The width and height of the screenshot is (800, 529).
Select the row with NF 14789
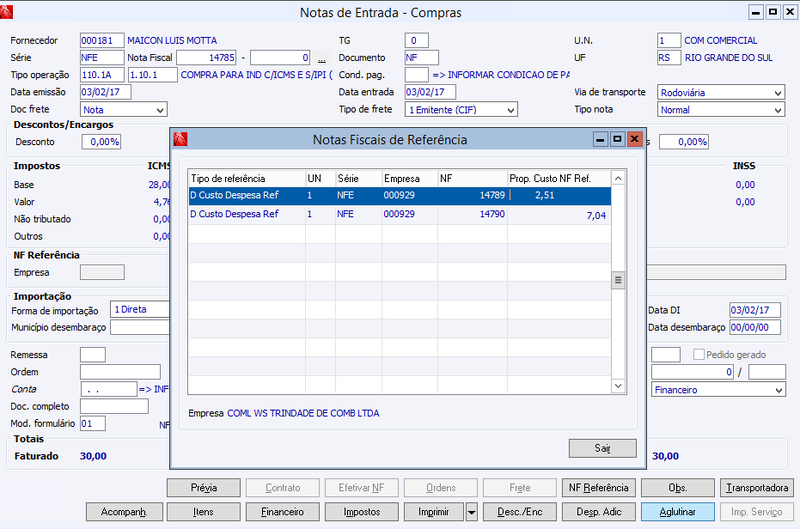(x=399, y=195)
